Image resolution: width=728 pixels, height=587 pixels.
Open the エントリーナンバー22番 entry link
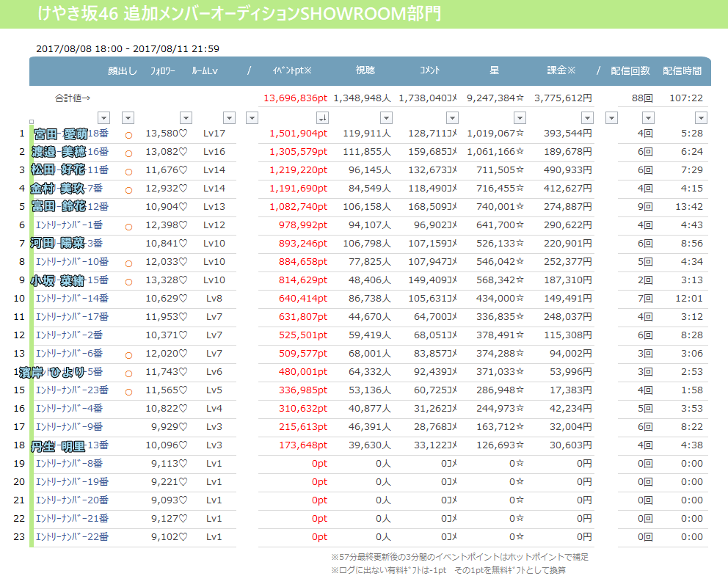[72, 537]
